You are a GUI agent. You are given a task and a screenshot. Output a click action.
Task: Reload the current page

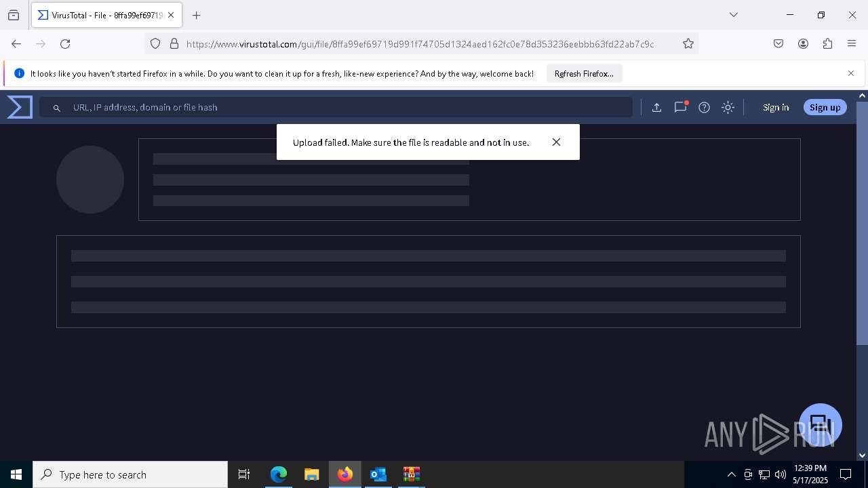[x=65, y=43]
